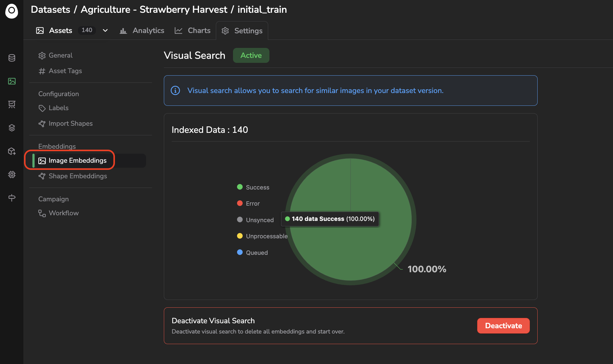Viewport: 613px width, 364px height.
Task: Click the visual search info message text
Action: point(315,91)
